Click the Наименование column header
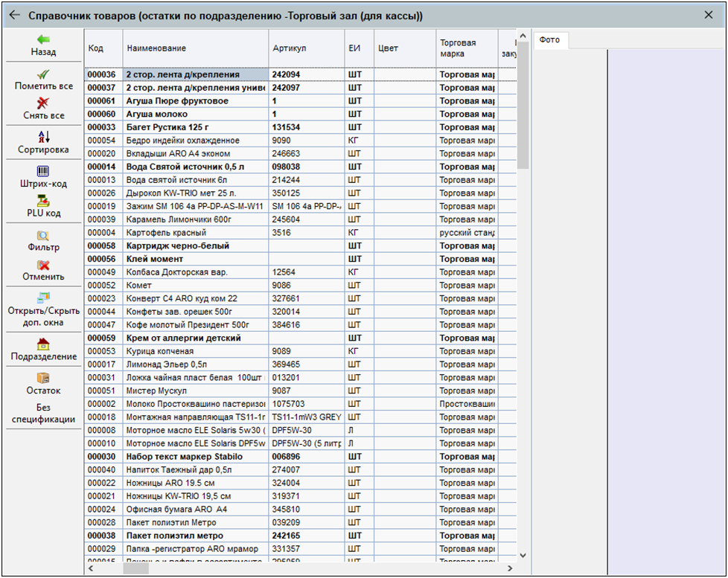This screenshot has height=578, width=728. 156,48
